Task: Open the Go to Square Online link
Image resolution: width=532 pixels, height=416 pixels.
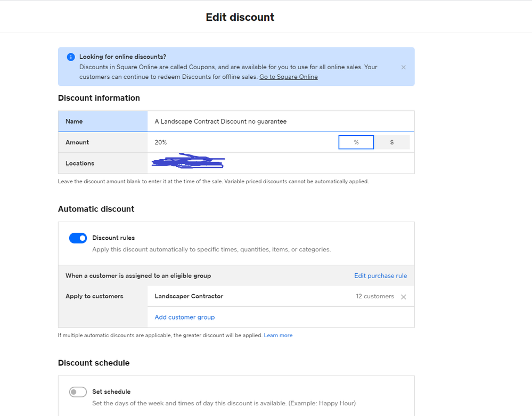Action: (x=288, y=77)
